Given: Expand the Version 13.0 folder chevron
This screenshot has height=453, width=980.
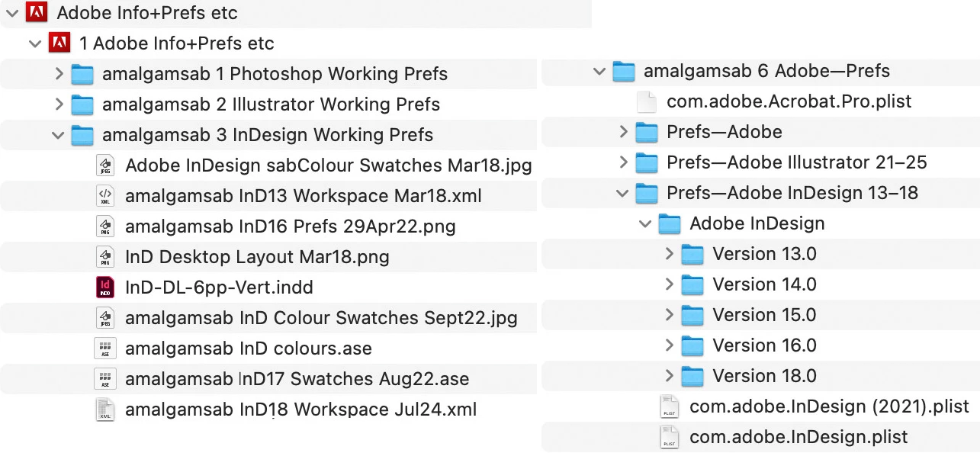Looking at the screenshot, I should [670, 254].
